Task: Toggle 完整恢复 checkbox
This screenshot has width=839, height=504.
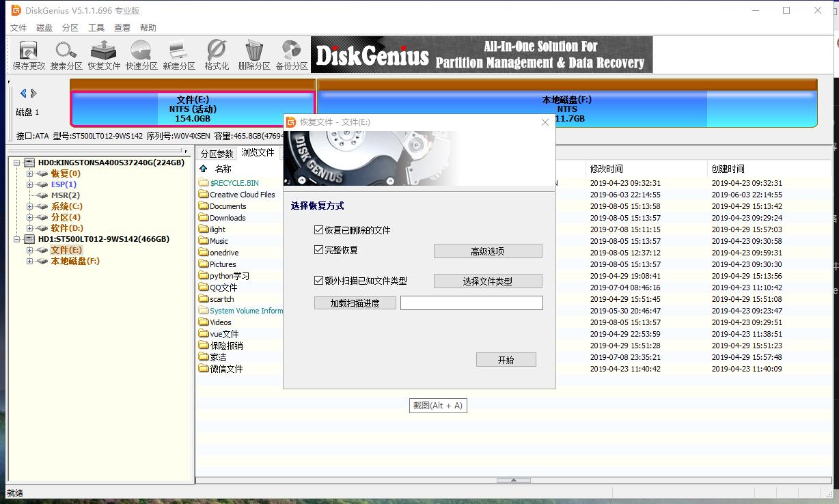Action: [318, 250]
